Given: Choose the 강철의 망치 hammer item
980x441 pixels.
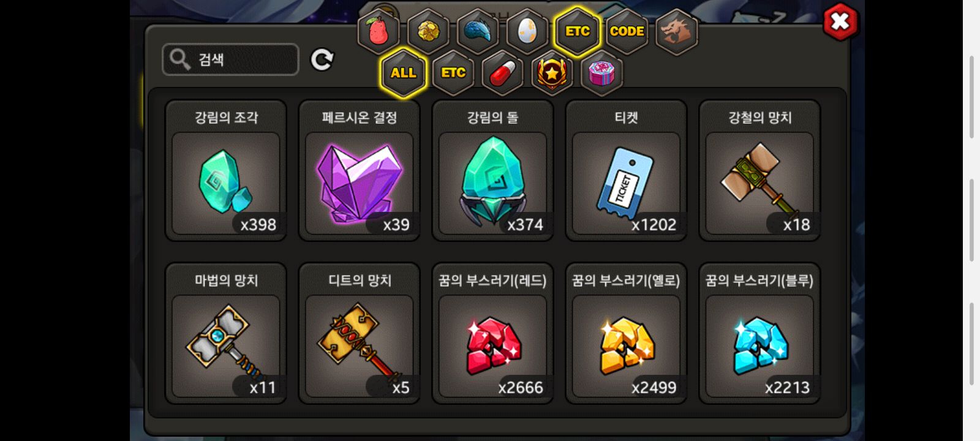Looking at the screenshot, I should [759, 170].
